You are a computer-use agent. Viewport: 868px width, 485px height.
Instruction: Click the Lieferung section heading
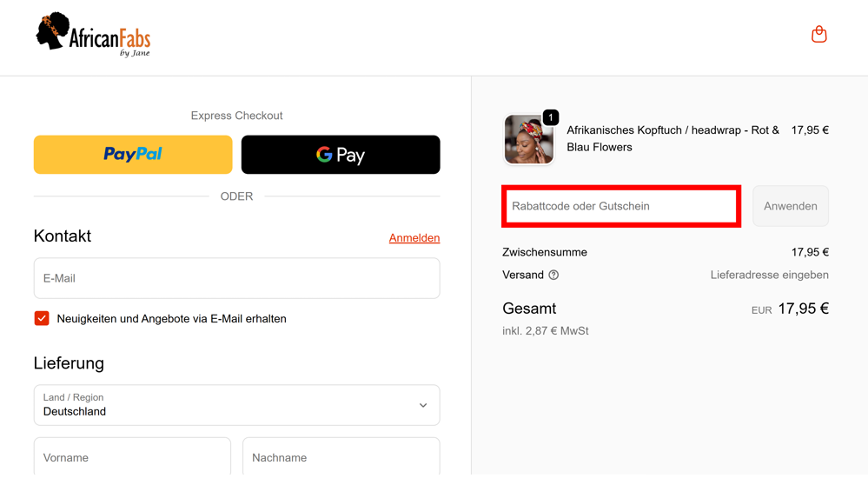(69, 363)
